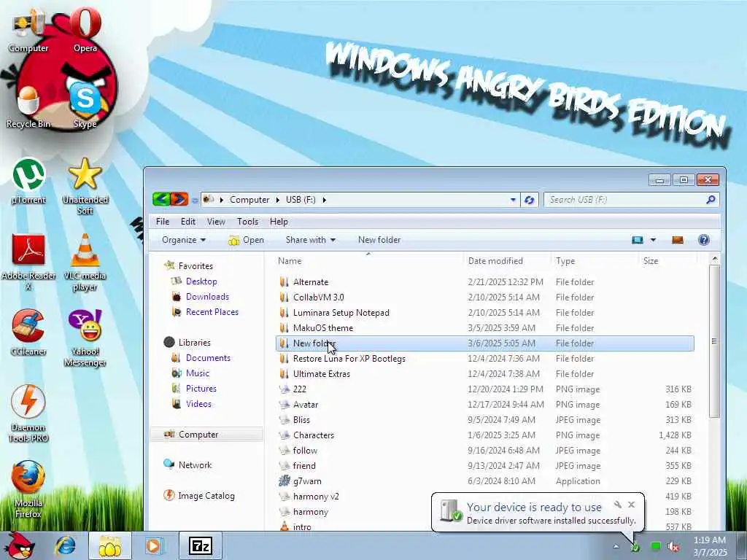Viewport: 747px width, 560px height.
Task: Open the Organize dropdown menu
Action: tap(184, 240)
